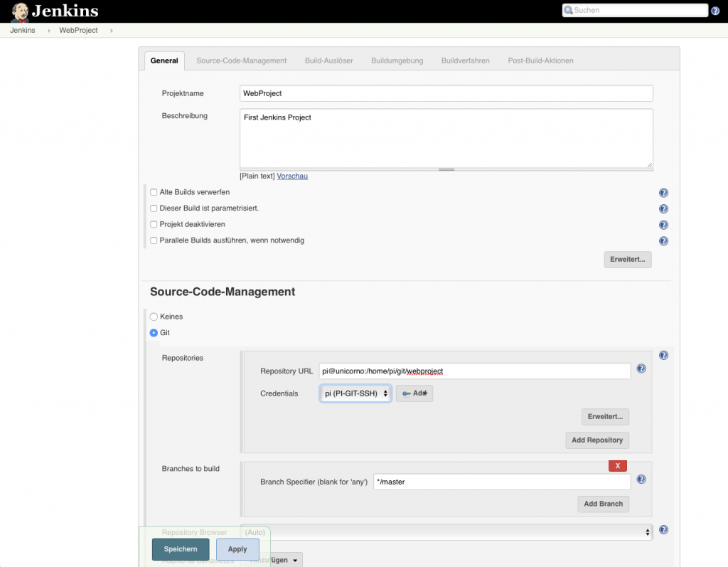Remove the branch using the red X button
This screenshot has width=728, height=567.
(x=617, y=465)
